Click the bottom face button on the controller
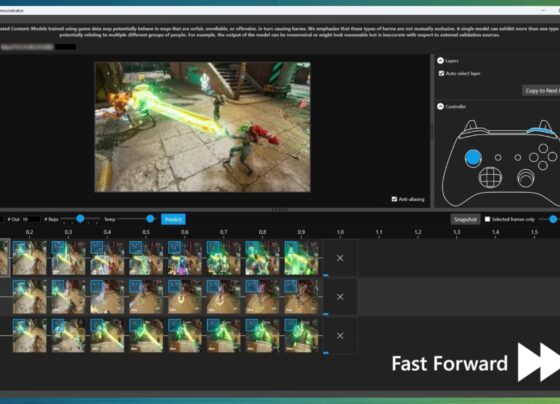 point(543,165)
